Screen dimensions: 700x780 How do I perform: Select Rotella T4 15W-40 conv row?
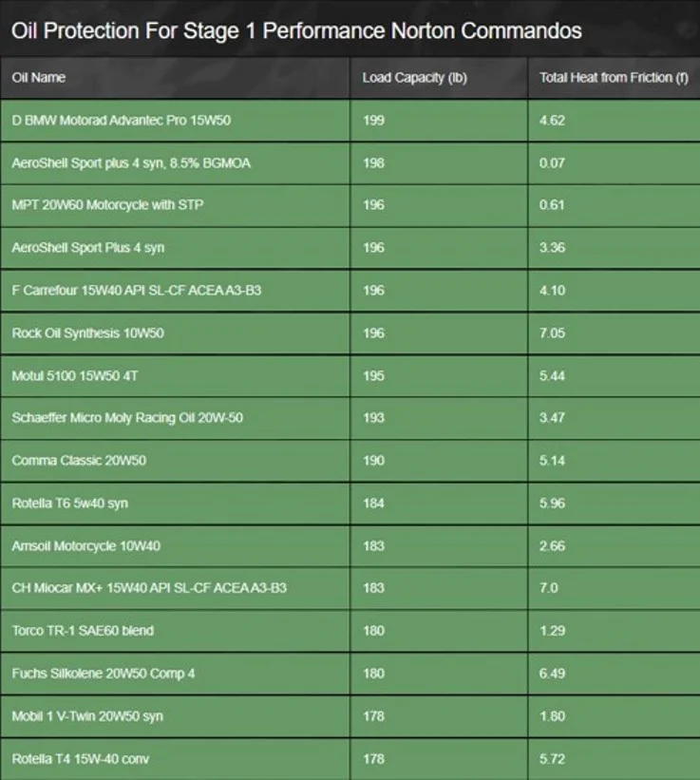81,759
